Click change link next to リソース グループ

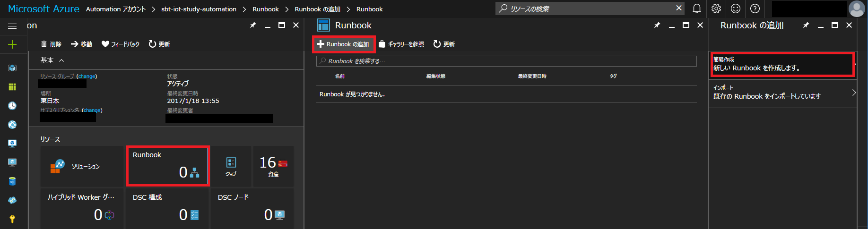pos(87,76)
